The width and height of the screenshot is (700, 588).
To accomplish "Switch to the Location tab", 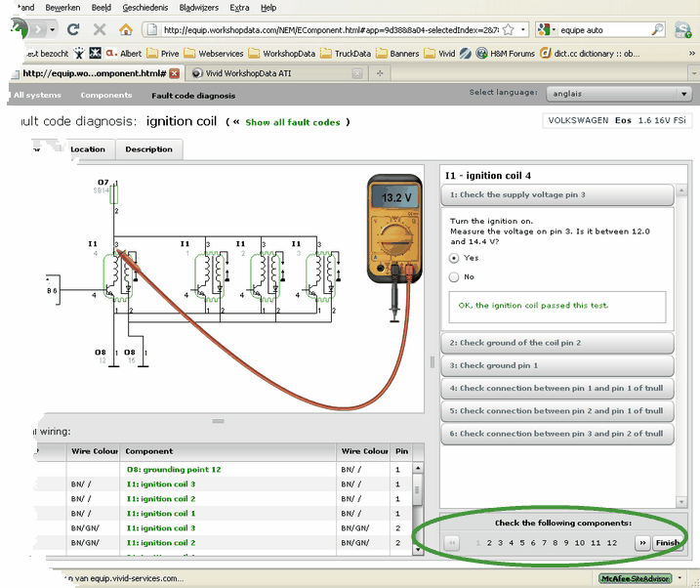I will tap(88, 149).
